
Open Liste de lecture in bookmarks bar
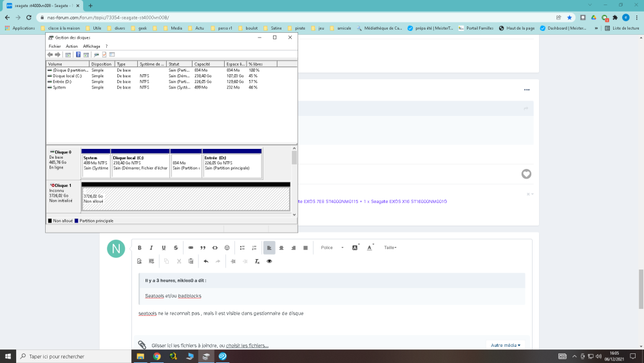pyautogui.click(x=622, y=28)
